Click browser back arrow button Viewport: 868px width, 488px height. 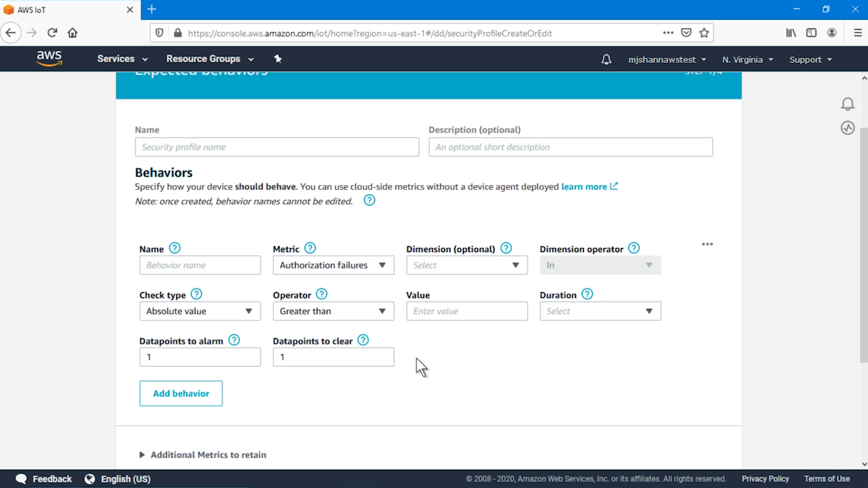(x=10, y=33)
